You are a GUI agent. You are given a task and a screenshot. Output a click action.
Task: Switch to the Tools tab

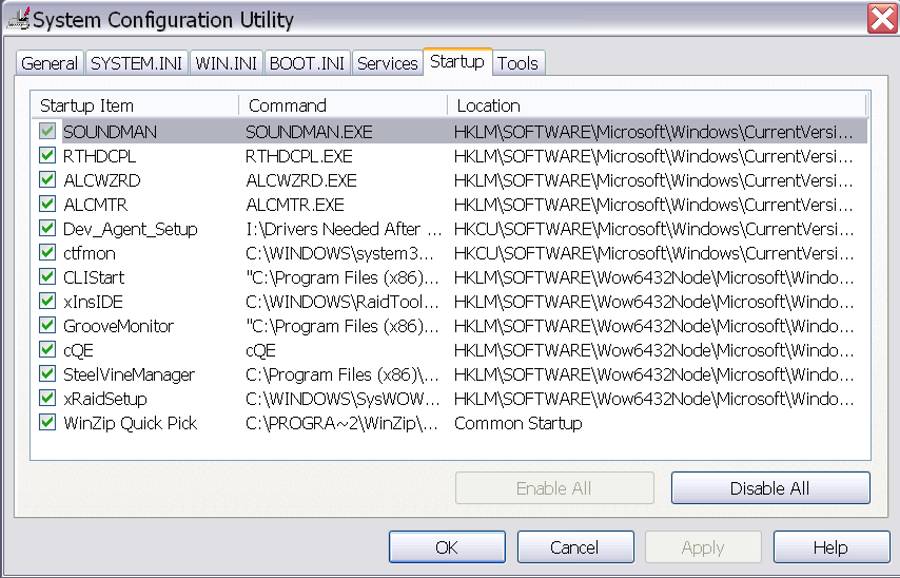(518, 63)
